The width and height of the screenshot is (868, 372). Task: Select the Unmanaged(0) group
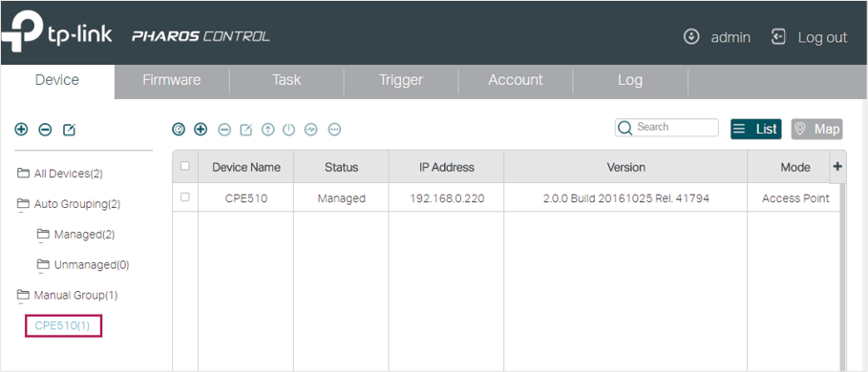[83, 265]
